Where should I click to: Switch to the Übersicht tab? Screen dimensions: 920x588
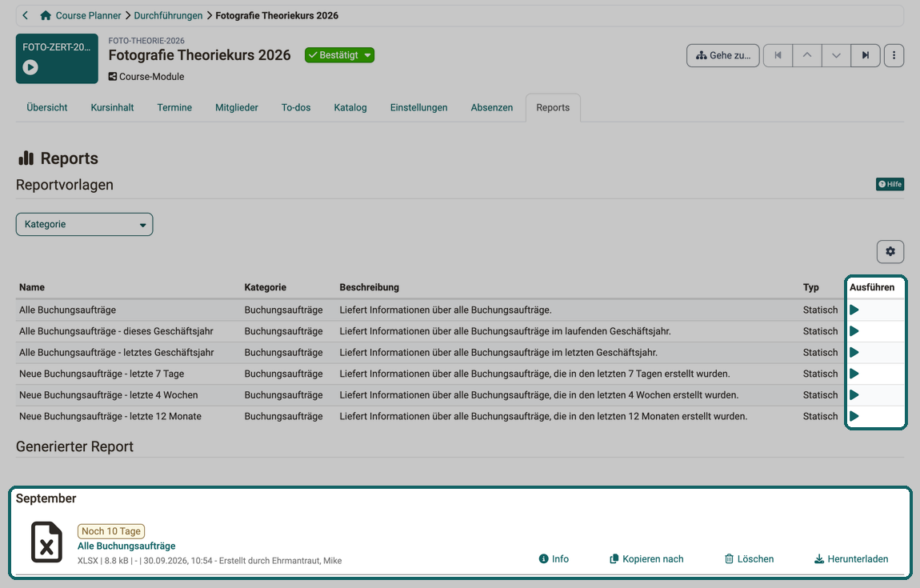pyautogui.click(x=47, y=107)
